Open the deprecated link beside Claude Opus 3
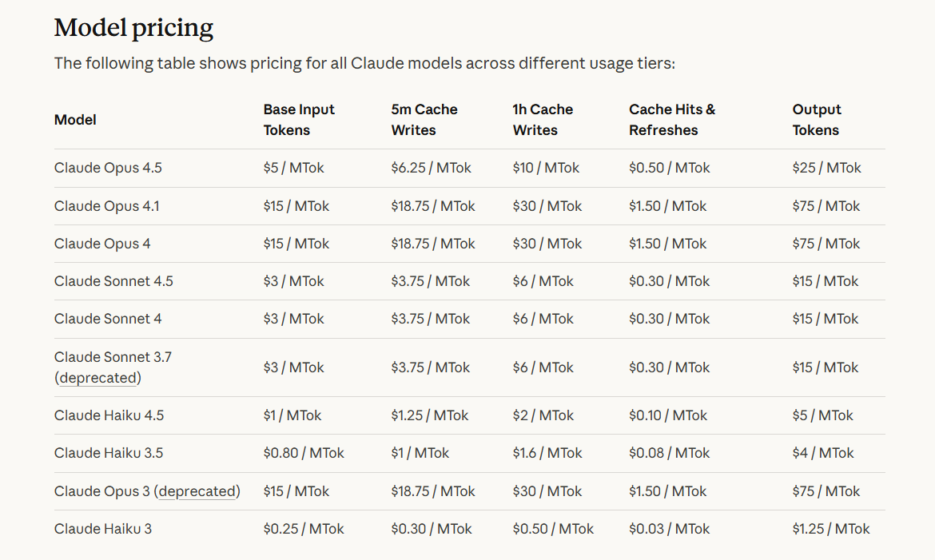 (197, 491)
